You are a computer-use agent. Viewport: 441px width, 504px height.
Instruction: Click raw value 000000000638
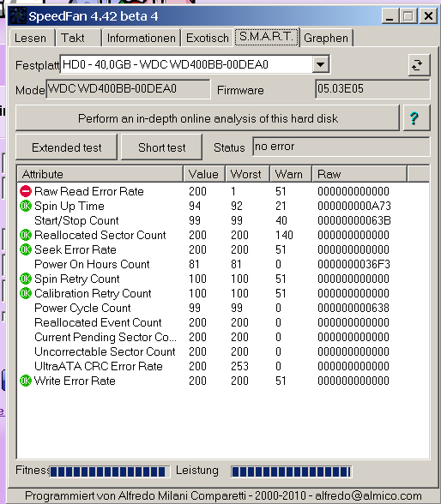point(353,308)
